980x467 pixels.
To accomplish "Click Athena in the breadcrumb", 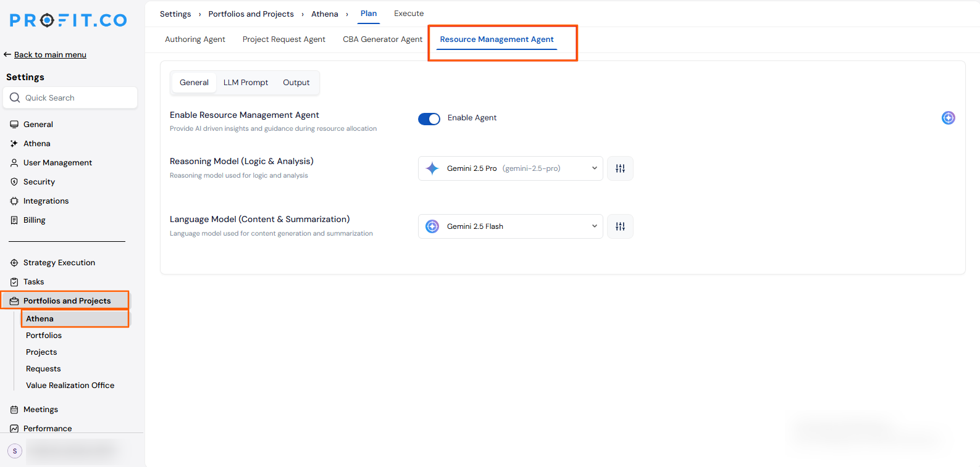I will [x=325, y=14].
